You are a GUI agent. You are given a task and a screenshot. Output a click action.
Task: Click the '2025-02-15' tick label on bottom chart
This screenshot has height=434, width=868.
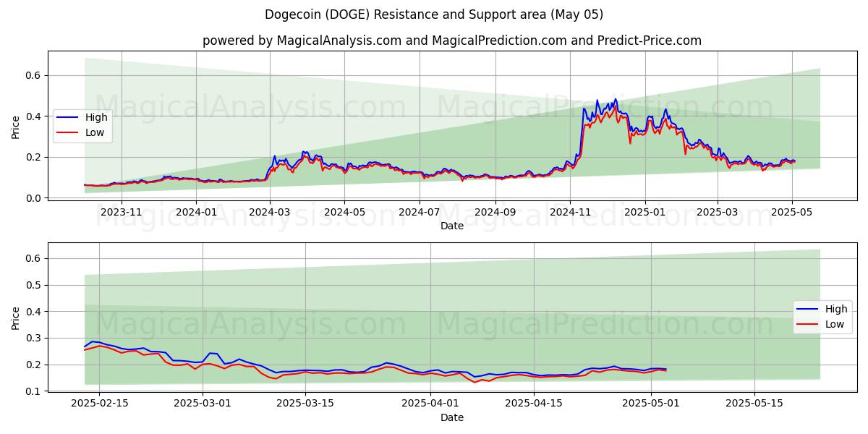98,405
